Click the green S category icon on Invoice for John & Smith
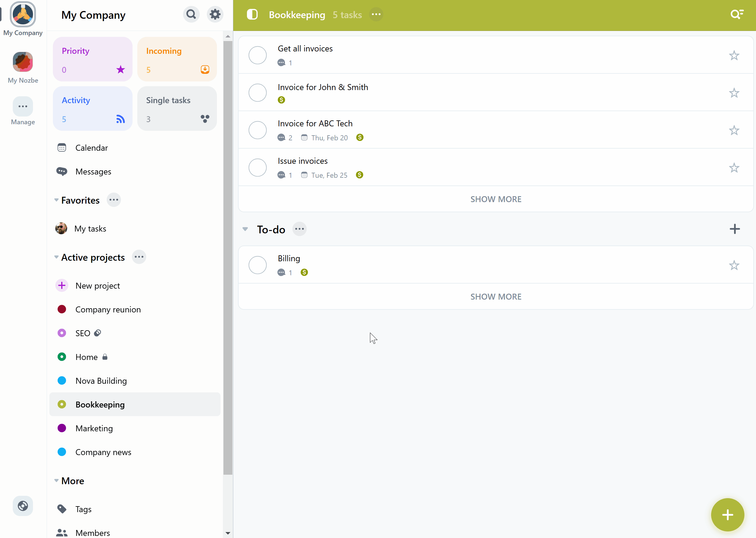This screenshot has width=756, height=538. [x=281, y=100]
